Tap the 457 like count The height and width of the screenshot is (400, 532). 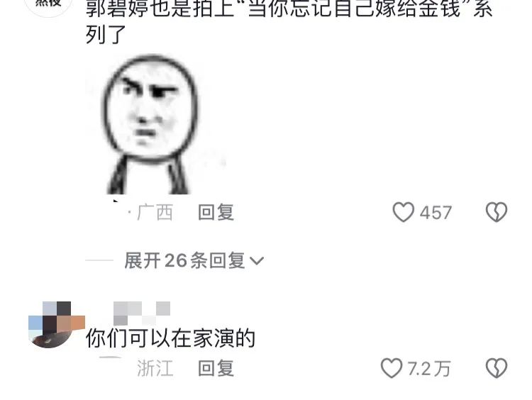436,213
